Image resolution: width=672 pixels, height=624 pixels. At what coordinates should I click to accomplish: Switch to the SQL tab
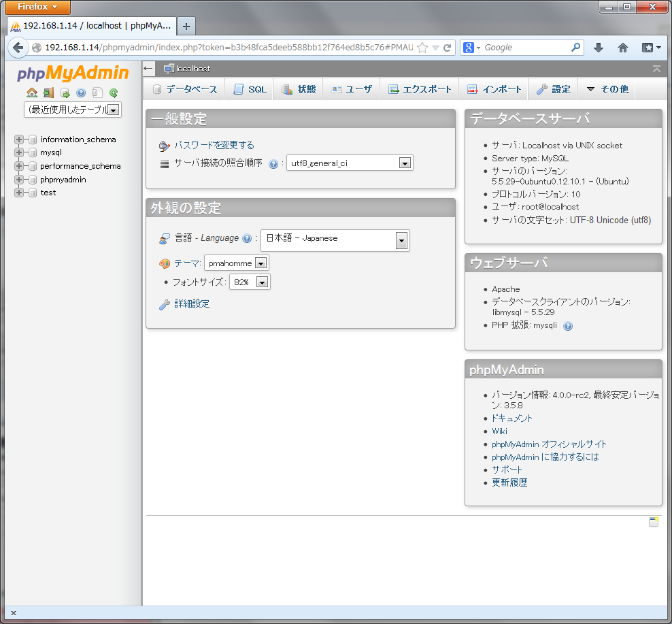pos(250,89)
